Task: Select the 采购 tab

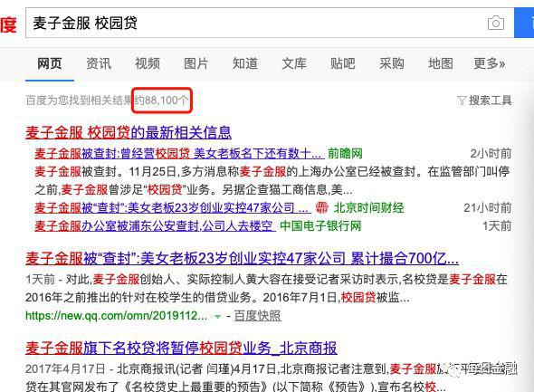Action: coord(392,63)
